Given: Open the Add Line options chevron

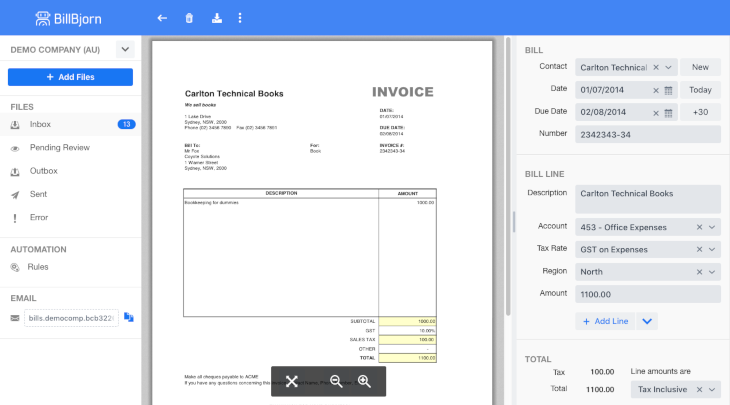Looking at the screenshot, I should tap(647, 321).
